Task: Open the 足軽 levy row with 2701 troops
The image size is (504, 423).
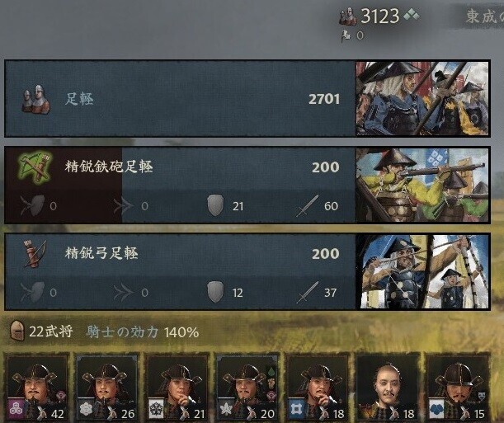Action: (x=180, y=99)
